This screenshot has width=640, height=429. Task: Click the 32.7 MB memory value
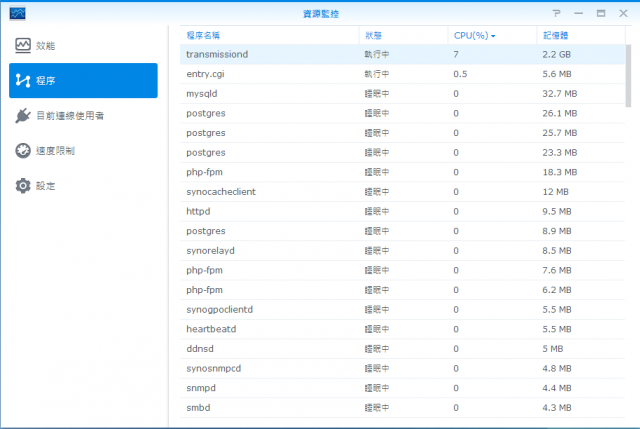point(560,93)
